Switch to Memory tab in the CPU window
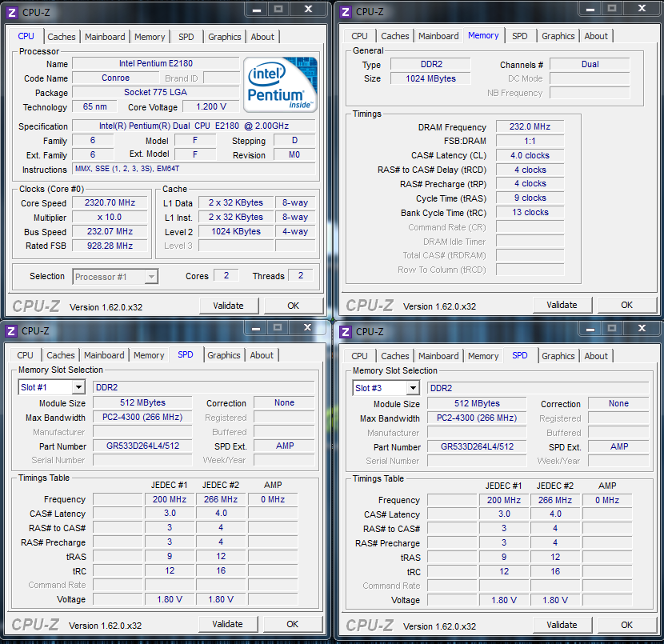The height and width of the screenshot is (644, 664). pyautogui.click(x=150, y=37)
